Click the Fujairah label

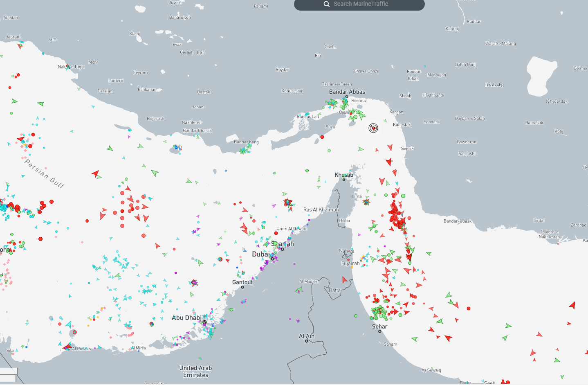pos(350,263)
